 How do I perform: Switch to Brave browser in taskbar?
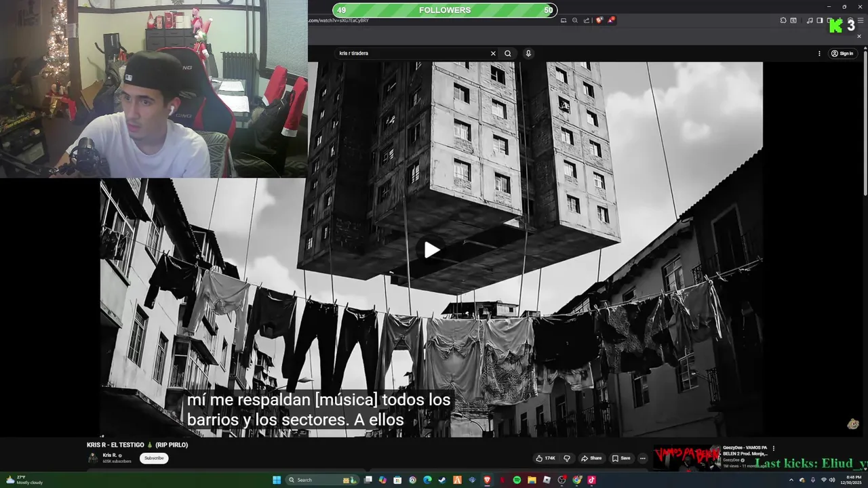[487, 480]
